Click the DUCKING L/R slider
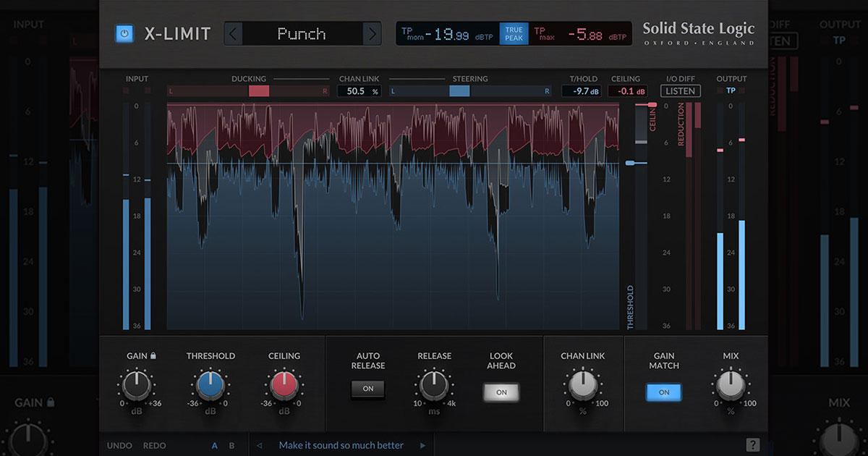The height and width of the screenshot is (456, 868). click(x=249, y=91)
